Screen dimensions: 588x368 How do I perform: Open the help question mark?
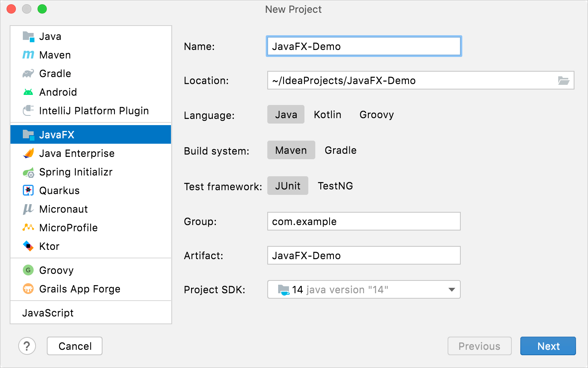[27, 346]
